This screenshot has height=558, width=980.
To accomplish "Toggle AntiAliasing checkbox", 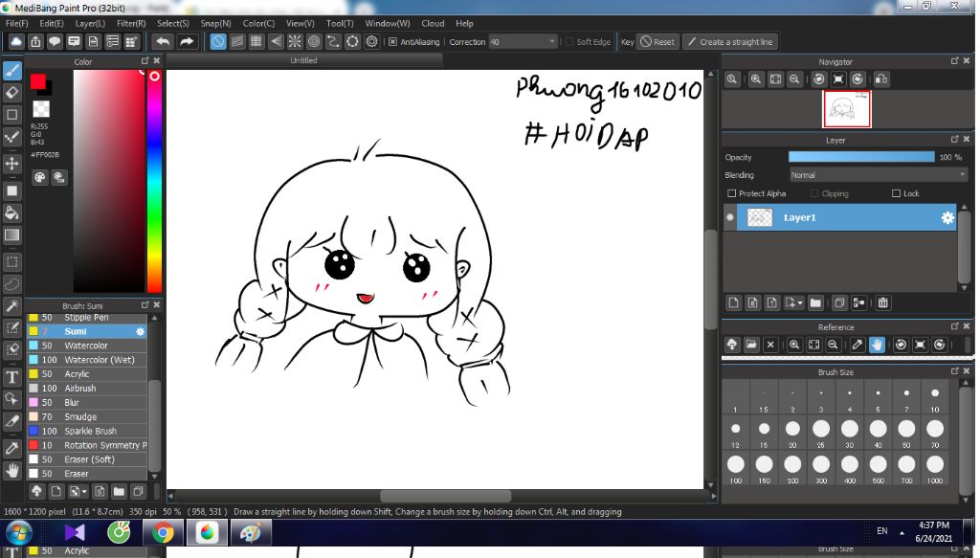I will pos(392,42).
